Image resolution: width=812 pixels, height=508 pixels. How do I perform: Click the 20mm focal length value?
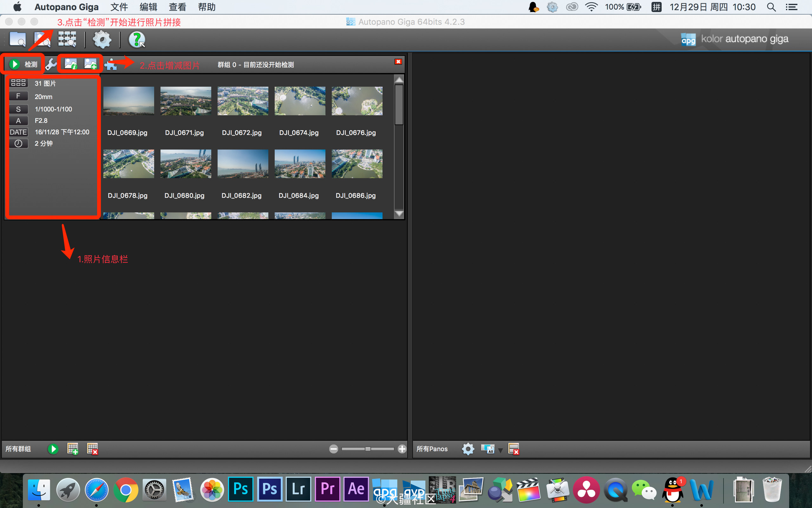(44, 97)
